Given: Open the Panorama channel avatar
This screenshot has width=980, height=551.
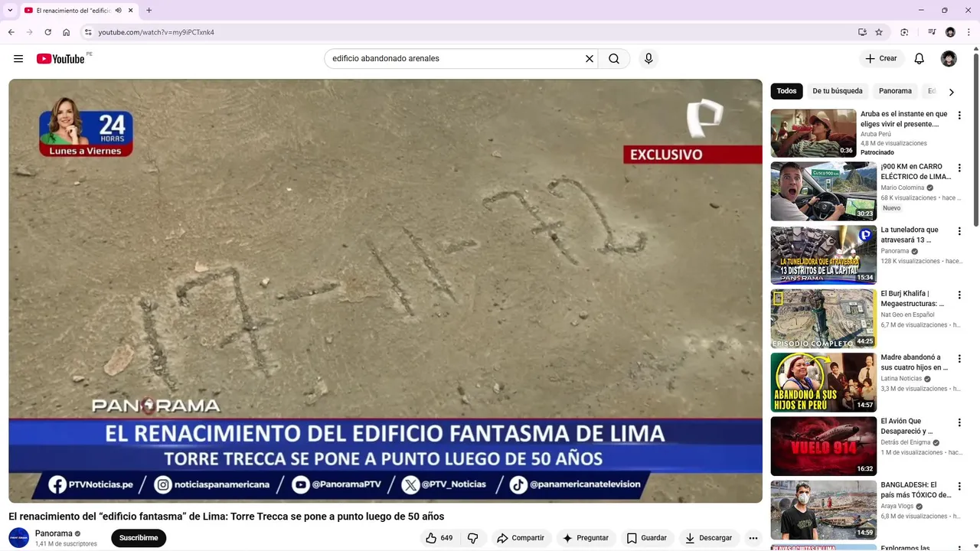Looking at the screenshot, I should (19, 538).
